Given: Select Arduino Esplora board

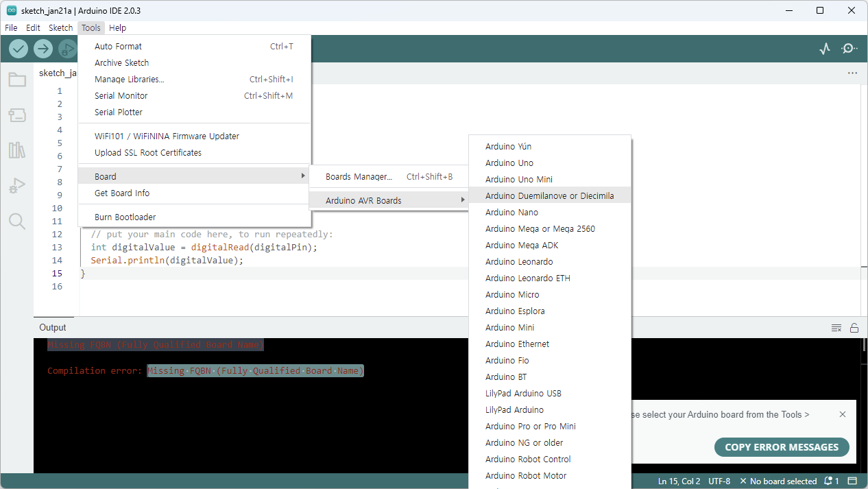Looking at the screenshot, I should click(x=550, y=311).
